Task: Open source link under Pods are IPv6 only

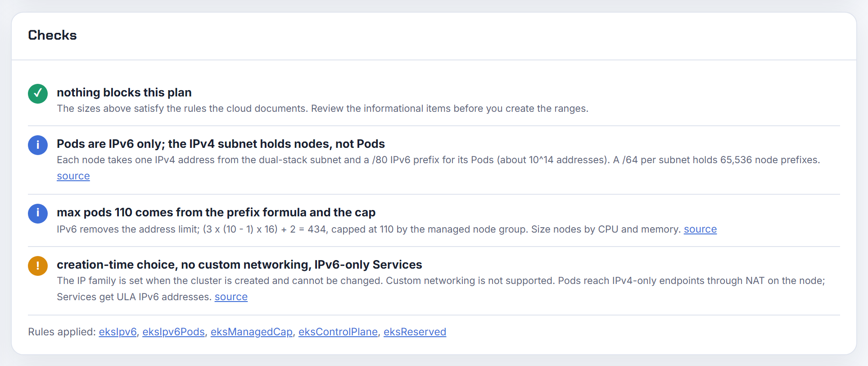Action: [x=73, y=176]
